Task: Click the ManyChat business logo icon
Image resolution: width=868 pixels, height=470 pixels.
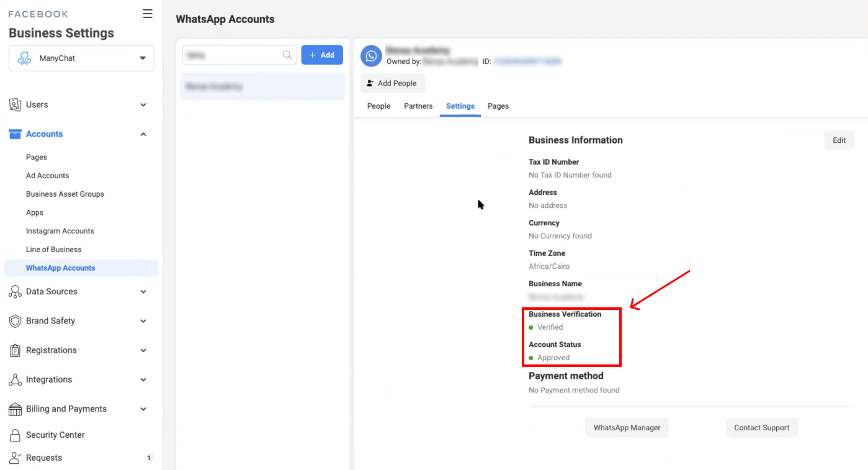Action: [x=24, y=58]
